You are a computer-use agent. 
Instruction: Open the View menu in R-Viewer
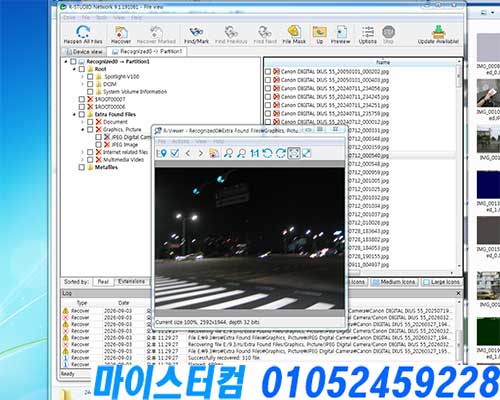pos(201,142)
